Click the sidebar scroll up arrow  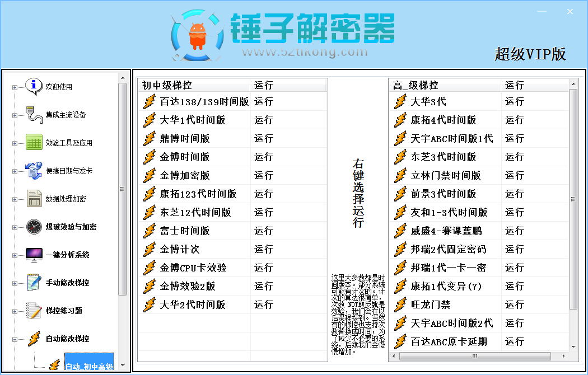[122, 78]
